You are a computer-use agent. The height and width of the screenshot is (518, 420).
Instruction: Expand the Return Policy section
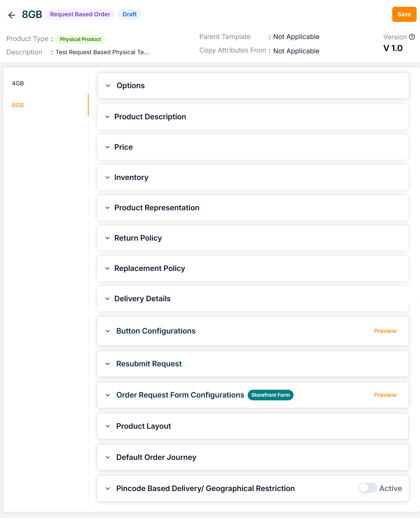pyautogui.click(x=138, y=238)
